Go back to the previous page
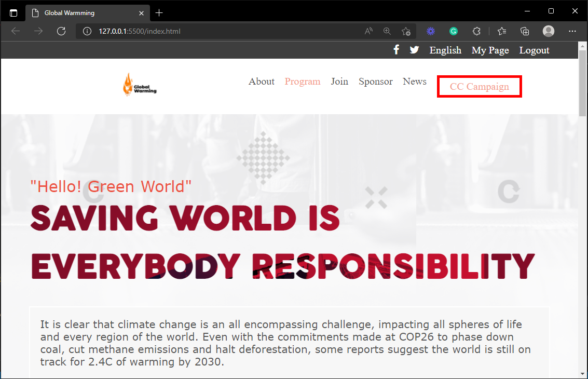Image resolution: width=588 pixels, height=379 pixels. 16,31
